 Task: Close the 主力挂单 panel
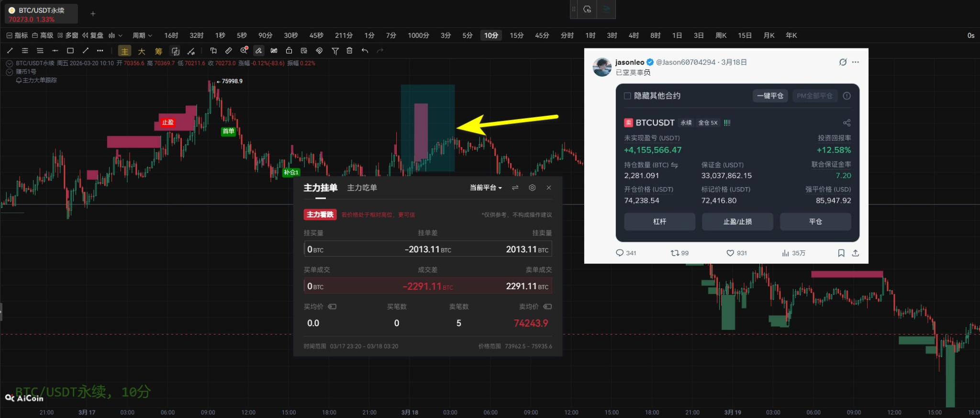pos(549,188)
